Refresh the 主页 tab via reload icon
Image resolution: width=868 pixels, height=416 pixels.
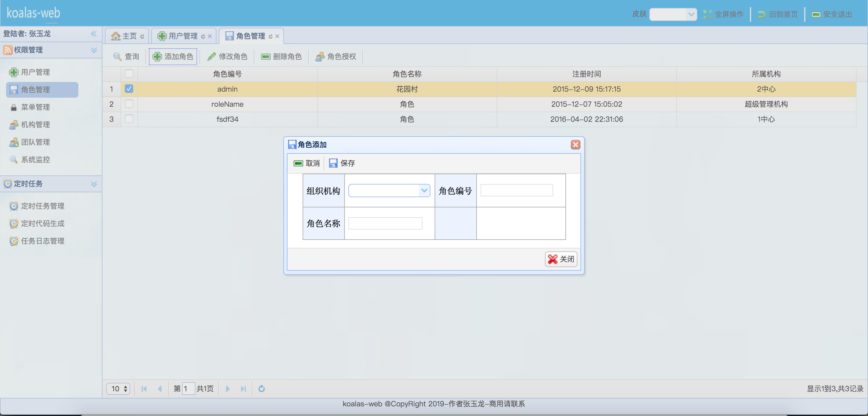coord(142,36)
